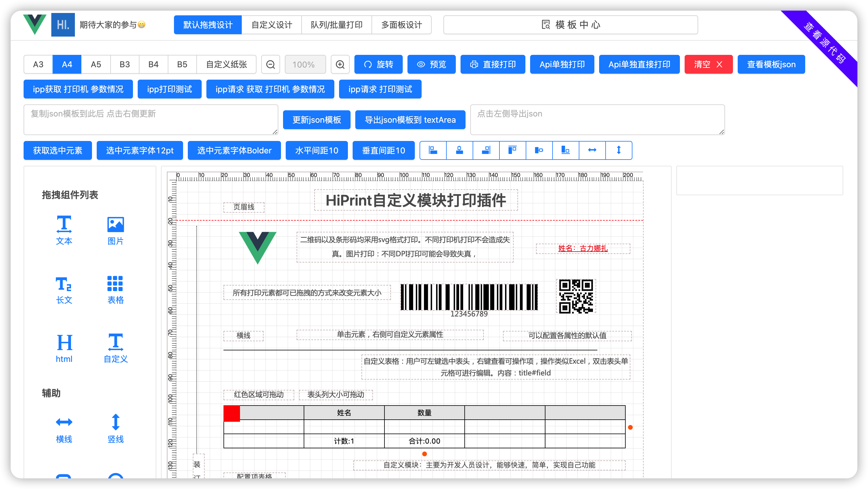Click ipp获取 打印机 参数情况 button

coord(78,89)
